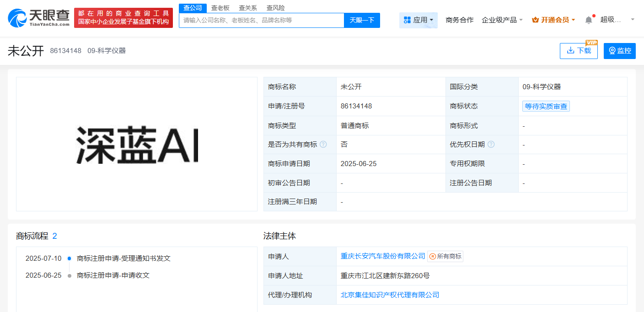Open 所有商标 registered trademark badge

[x=445, y=257]
